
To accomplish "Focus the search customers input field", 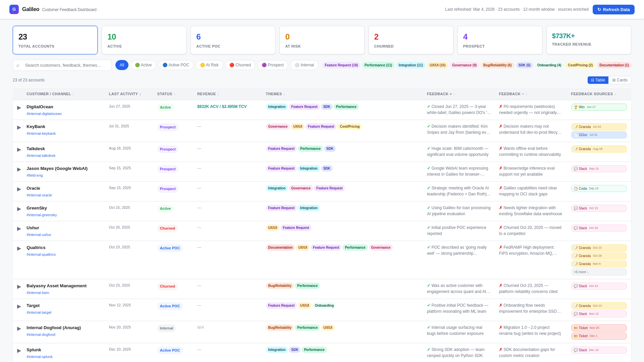I will pos(62,65).
